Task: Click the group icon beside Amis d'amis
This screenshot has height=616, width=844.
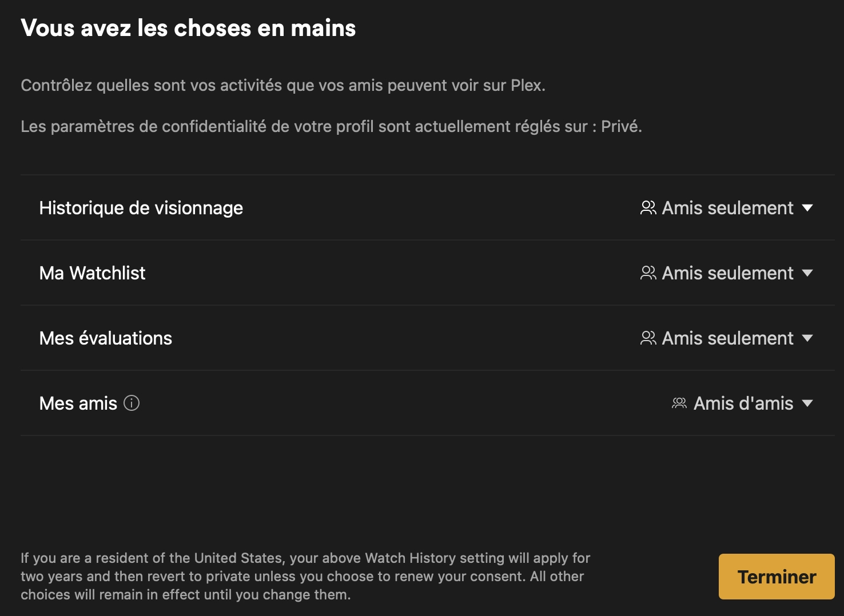Action: 679,403
